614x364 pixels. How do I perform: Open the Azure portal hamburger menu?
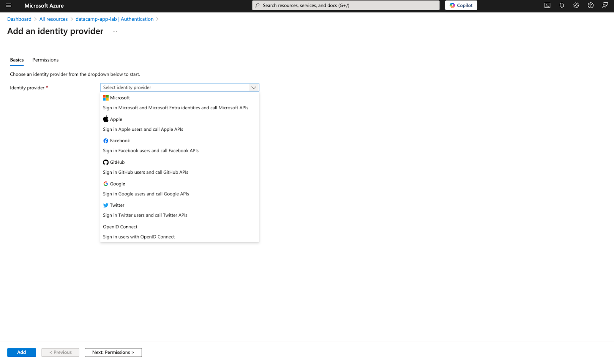click(8, 5)
